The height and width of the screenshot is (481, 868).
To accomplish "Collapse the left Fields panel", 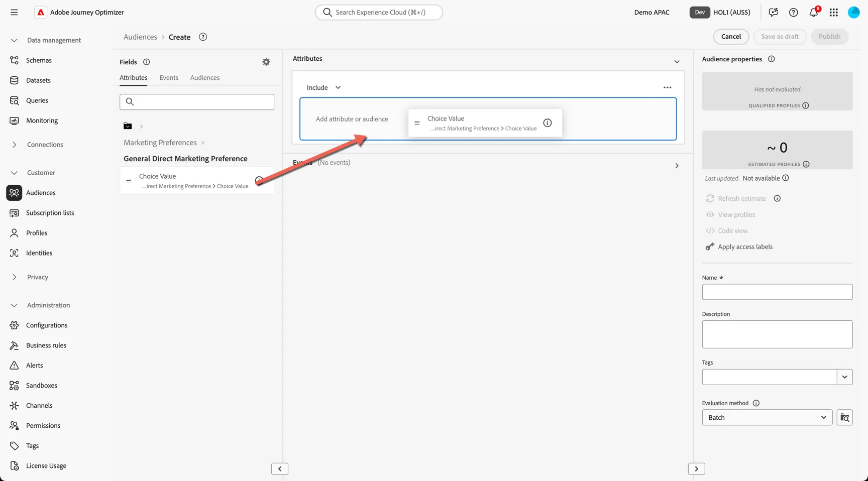I will pos(280,468).
